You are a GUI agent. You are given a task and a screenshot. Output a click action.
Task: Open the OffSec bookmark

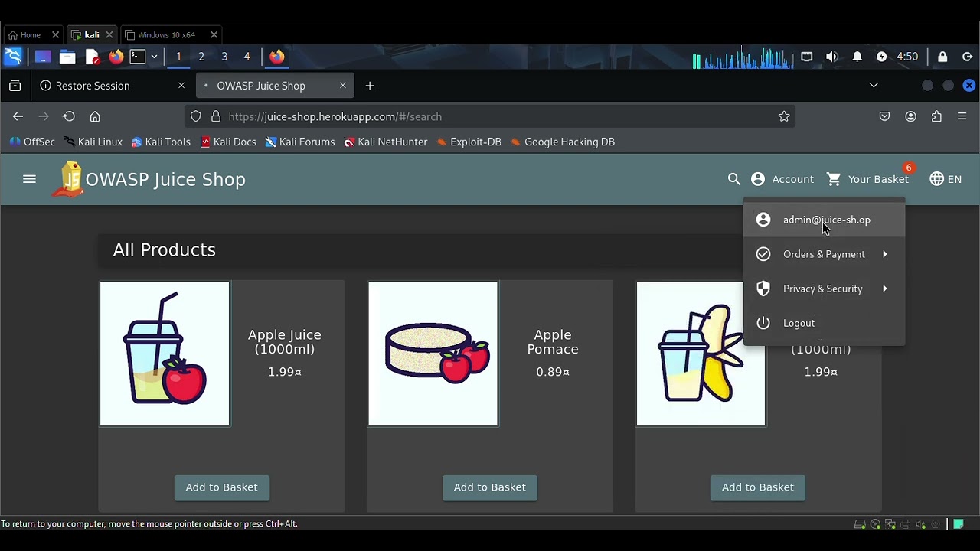31,142
